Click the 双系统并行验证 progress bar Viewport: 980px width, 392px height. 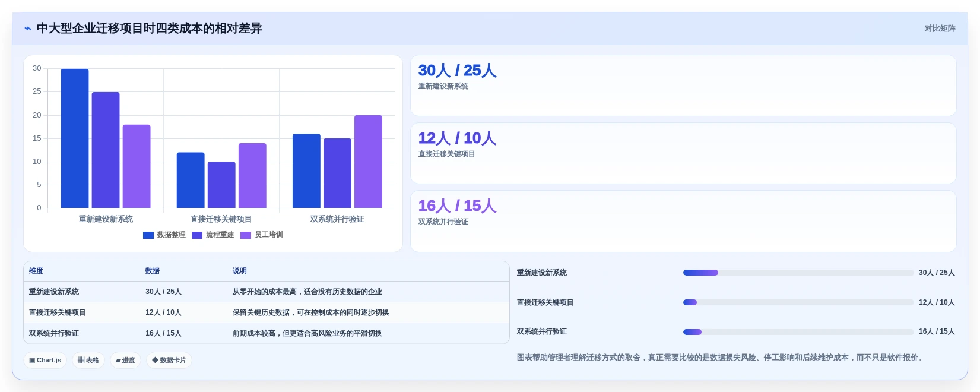click(798, 332)
